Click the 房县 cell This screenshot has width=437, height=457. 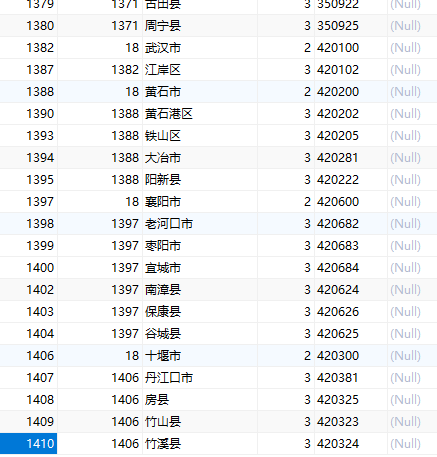click(x=200, y=400)
